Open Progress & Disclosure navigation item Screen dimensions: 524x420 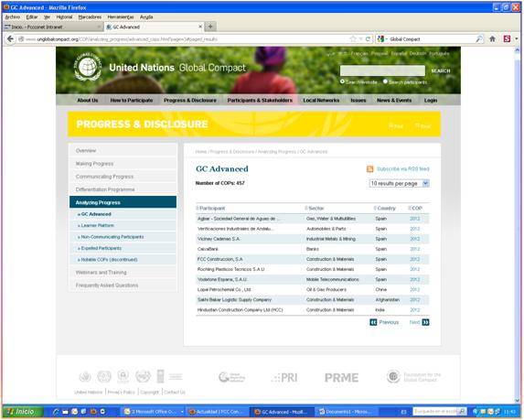(x=190, y=101)
